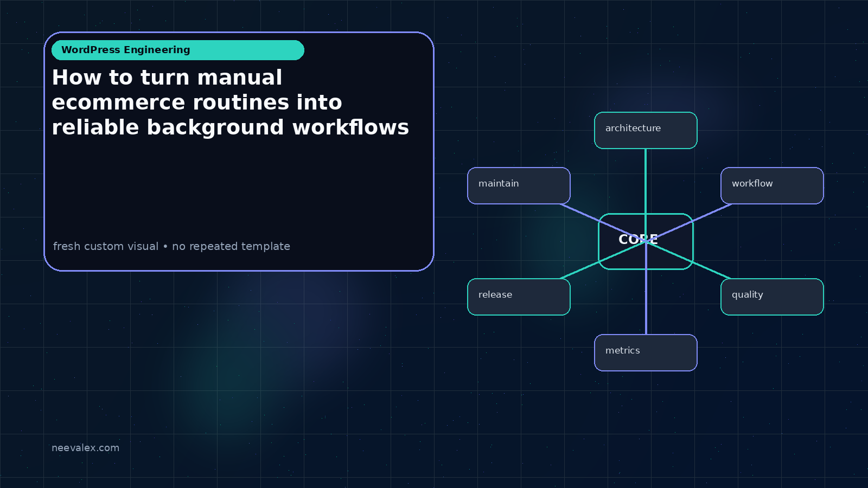Viewport: 868px width, 488px height.
Task: Click the workflow node
Action: click(x=772, y=185)
